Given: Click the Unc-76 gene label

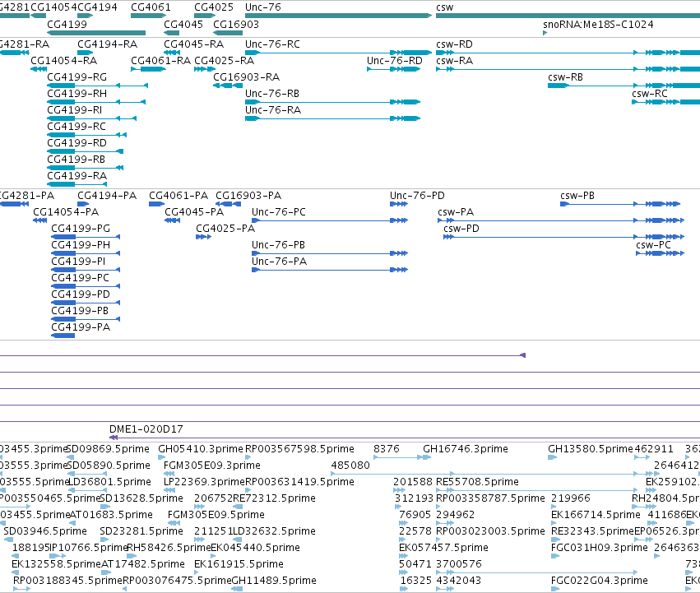Looking at the screenshot, I should click(263, 7).
